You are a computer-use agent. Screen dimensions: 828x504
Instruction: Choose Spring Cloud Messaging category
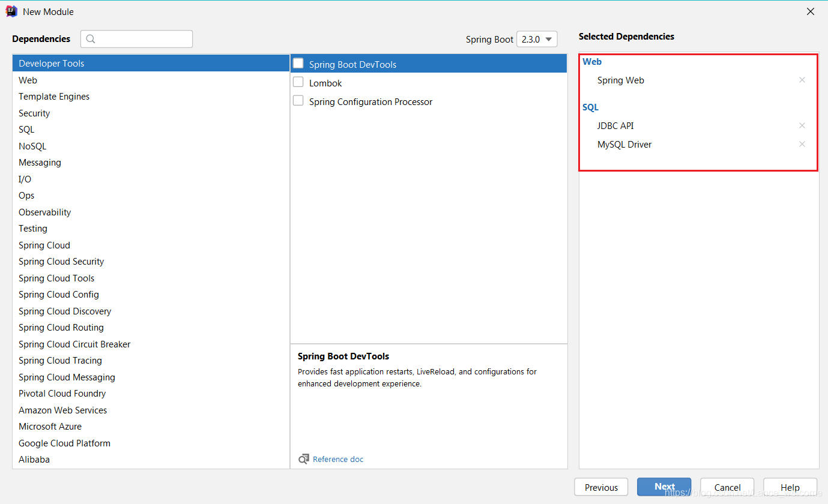coord(151,377)
